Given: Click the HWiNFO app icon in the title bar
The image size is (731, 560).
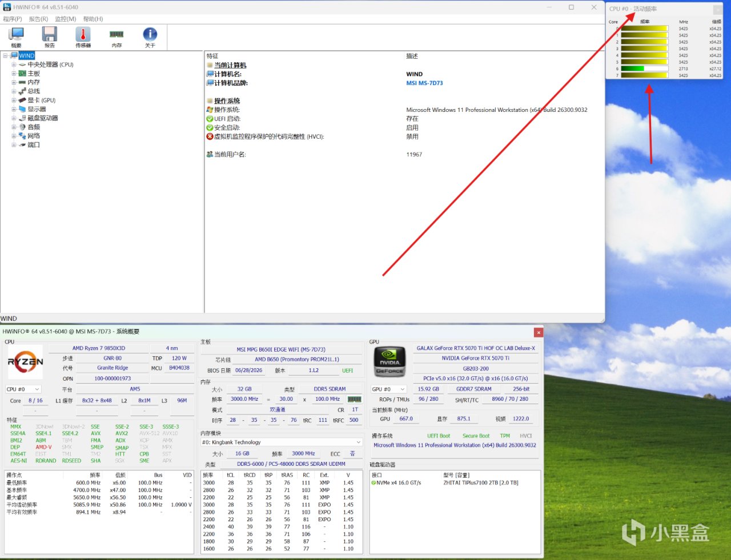Looking at the screenshot, I should [x=7, y=7].
